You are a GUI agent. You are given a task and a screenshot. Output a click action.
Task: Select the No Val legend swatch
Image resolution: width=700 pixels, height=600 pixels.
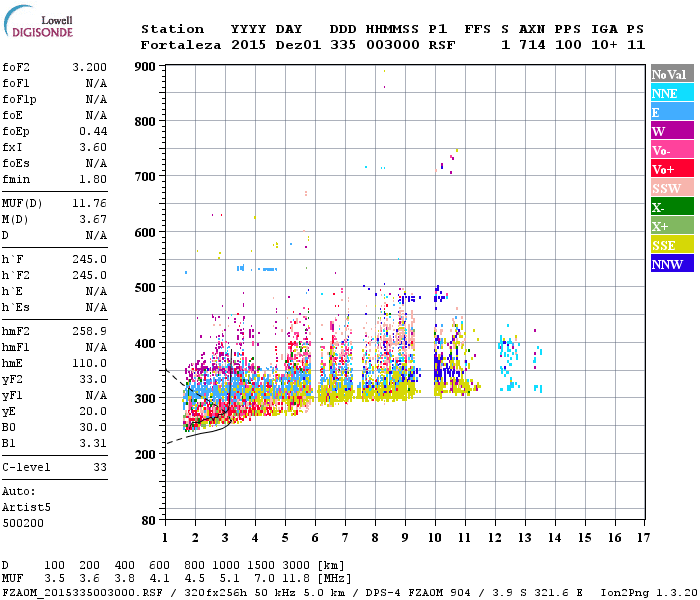[672, 74]
